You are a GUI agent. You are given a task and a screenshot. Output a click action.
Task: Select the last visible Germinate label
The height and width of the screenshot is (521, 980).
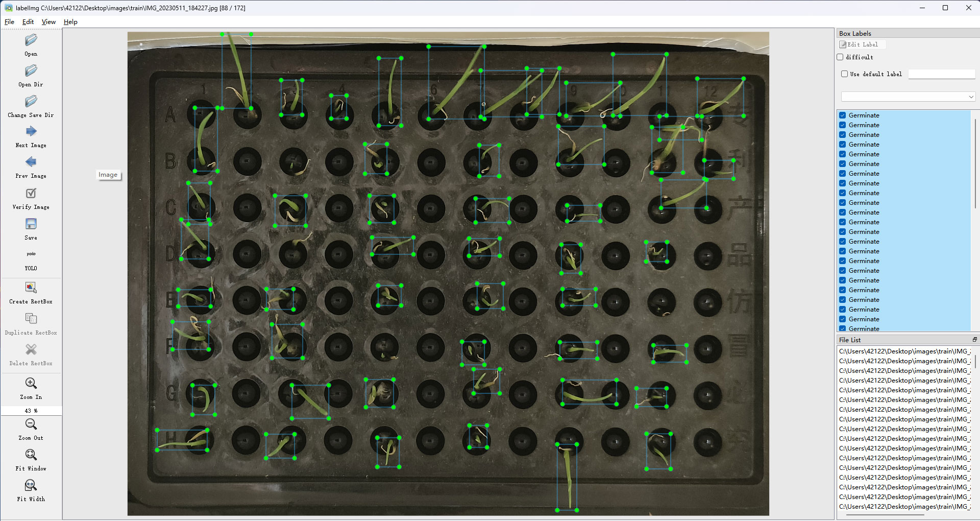(x=864, y=328)
